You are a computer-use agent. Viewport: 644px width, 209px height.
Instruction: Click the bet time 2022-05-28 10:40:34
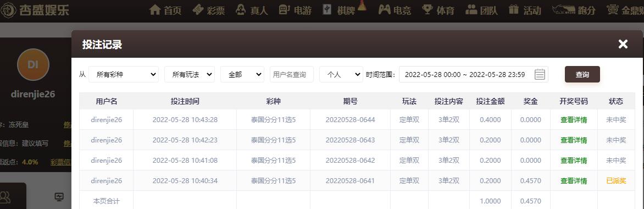[185, 180]
